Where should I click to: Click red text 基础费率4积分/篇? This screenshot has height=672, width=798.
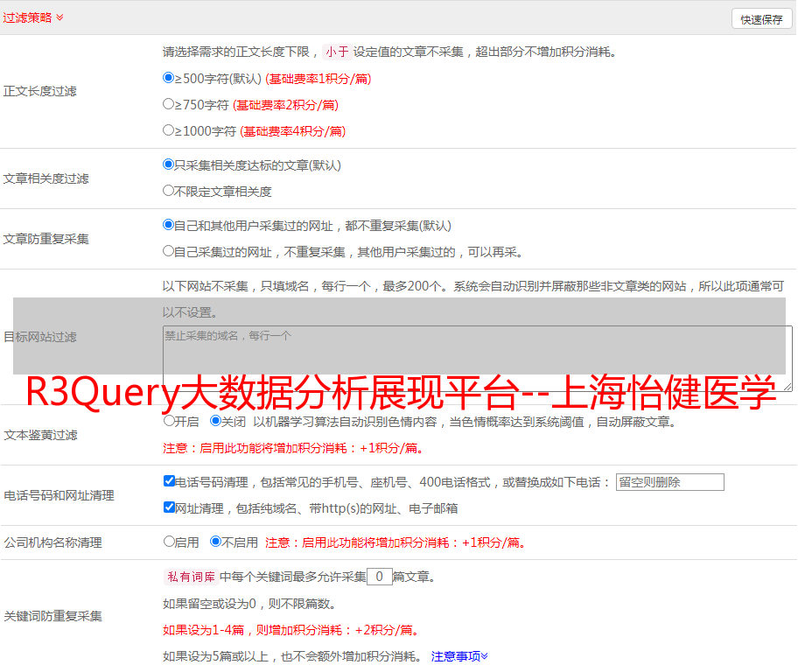(x=292, y=131)
